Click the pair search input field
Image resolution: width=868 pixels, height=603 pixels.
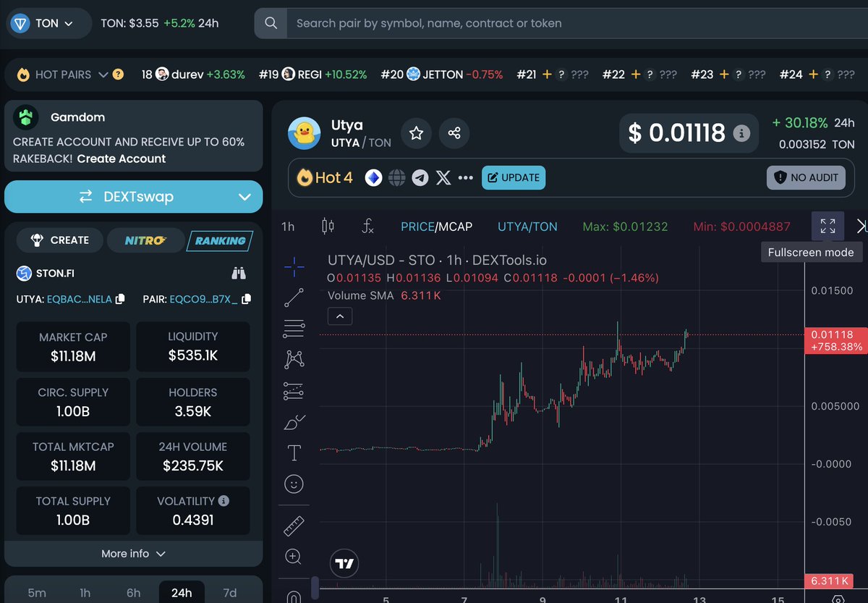click(577, 23)
